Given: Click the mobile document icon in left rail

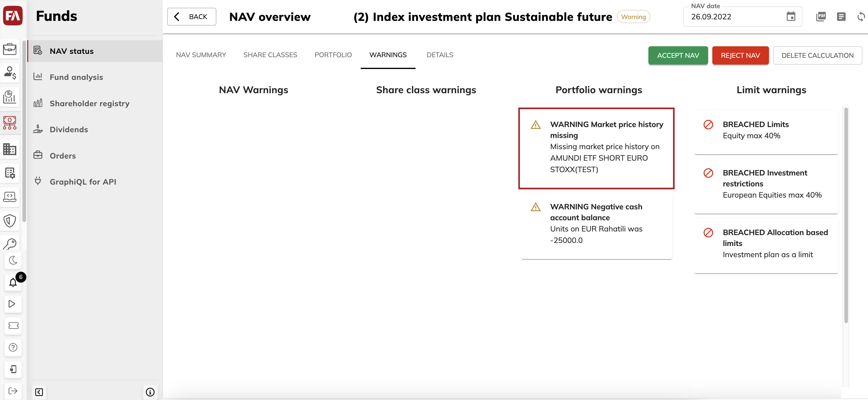Looking at the screenshot, I should (x=13, y=369).
